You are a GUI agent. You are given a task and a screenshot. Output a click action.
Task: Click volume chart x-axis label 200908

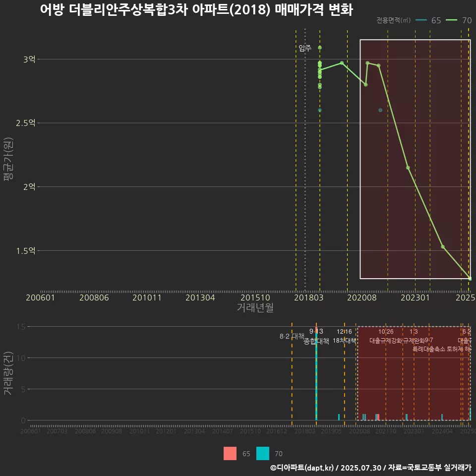click(112, 431)
